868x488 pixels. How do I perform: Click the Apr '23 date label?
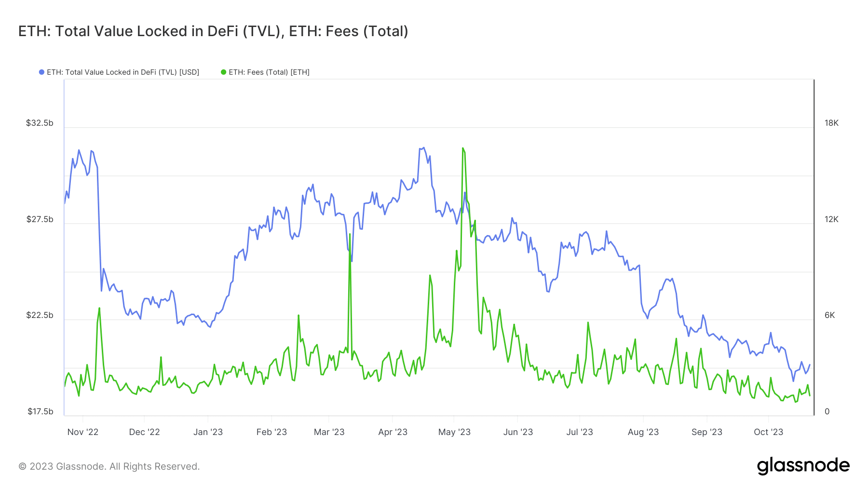[393, 432]
